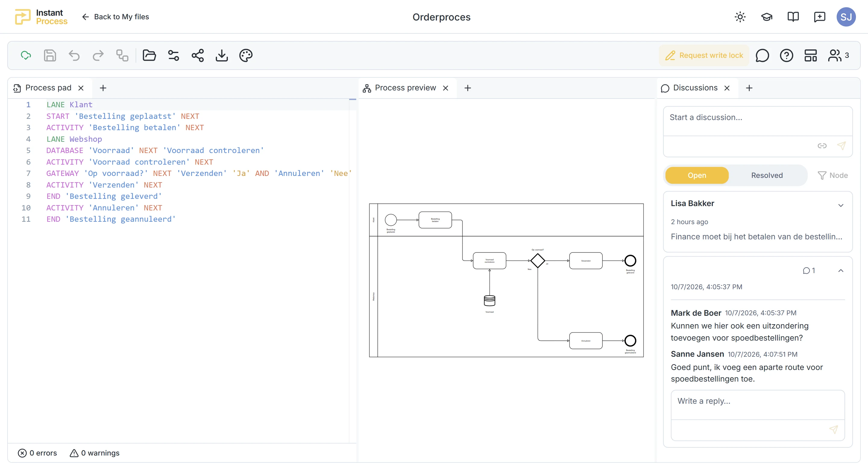Click the 0 errors status indicator
The height and width of the screenshot is (470, 868).
point(37,453)
